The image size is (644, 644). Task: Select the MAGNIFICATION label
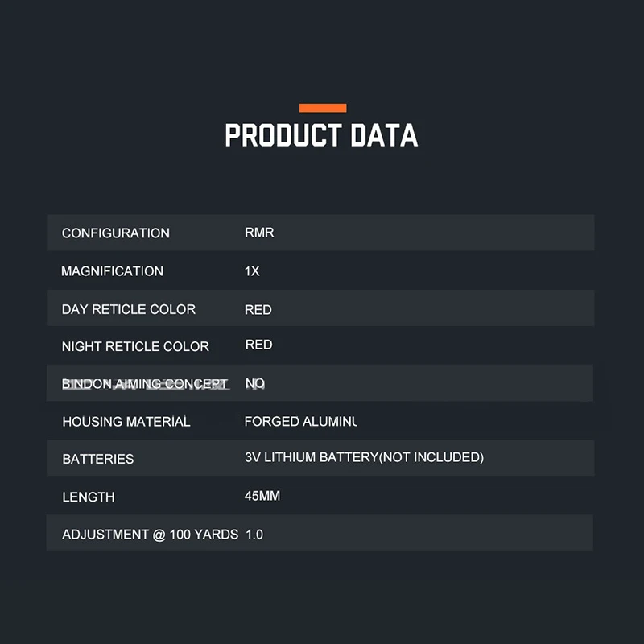tap(113, 271)
